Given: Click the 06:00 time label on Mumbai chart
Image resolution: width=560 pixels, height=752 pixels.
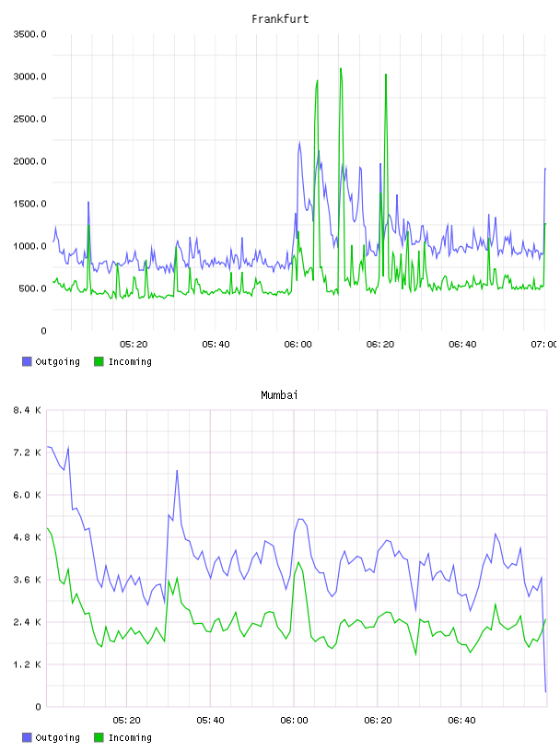Looking at the screenshot, I should [294, 721].
